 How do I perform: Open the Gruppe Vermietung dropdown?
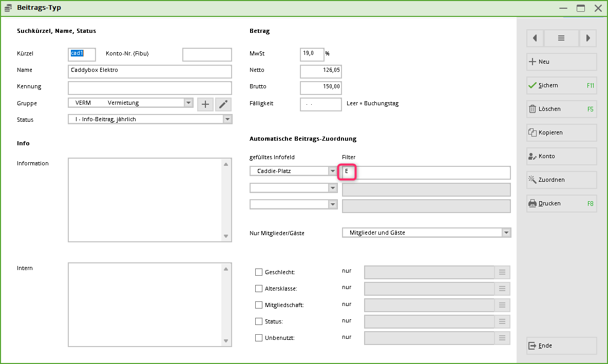[x=188, y=103]
